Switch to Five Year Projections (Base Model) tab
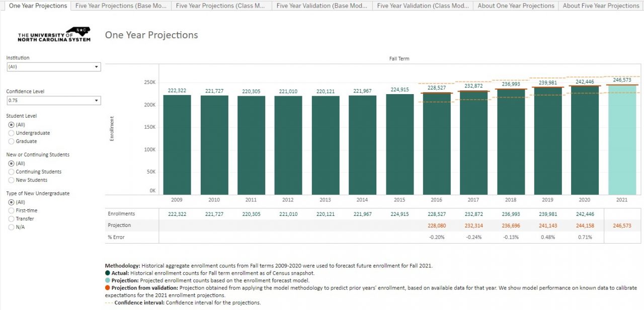644x310 pixels. coord(120,6)
